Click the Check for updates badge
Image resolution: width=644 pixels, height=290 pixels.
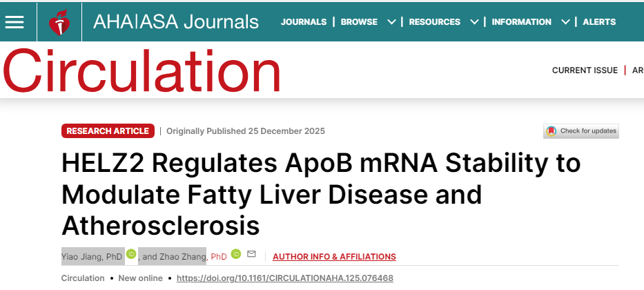coord(581,130)
